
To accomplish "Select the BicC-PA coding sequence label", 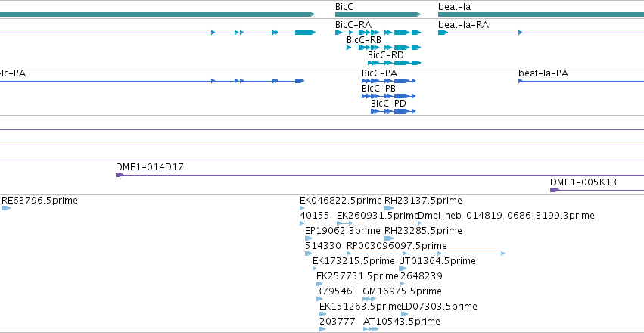I will (x=379, y=73).
